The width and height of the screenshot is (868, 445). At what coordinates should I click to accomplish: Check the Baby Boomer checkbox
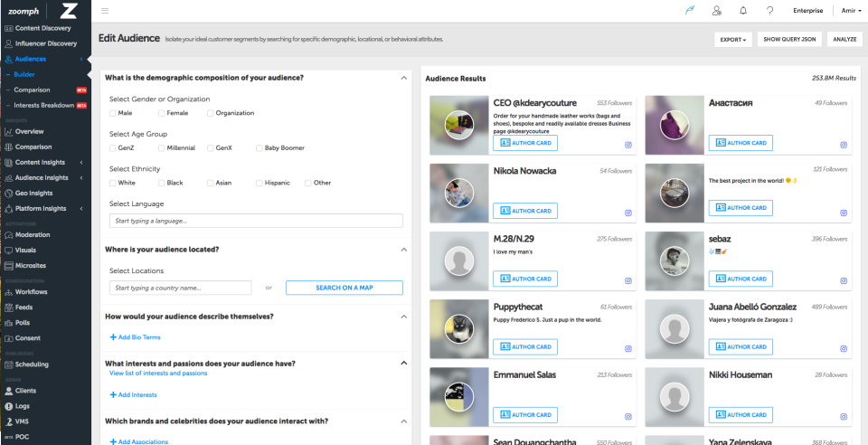[259, 147]
